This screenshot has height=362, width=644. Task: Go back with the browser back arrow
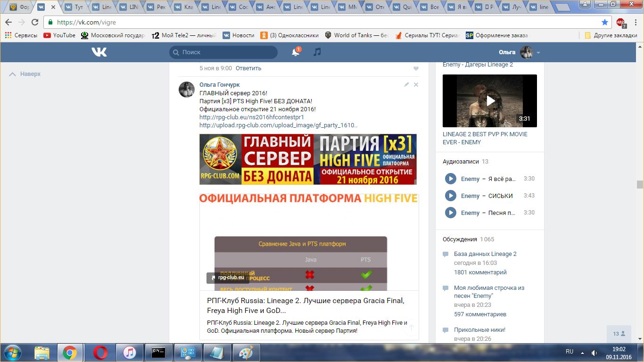pos(9,22)
